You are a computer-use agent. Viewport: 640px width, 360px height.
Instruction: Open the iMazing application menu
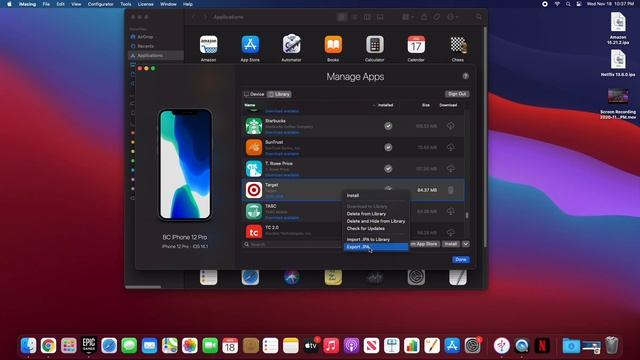click(27, 4)
